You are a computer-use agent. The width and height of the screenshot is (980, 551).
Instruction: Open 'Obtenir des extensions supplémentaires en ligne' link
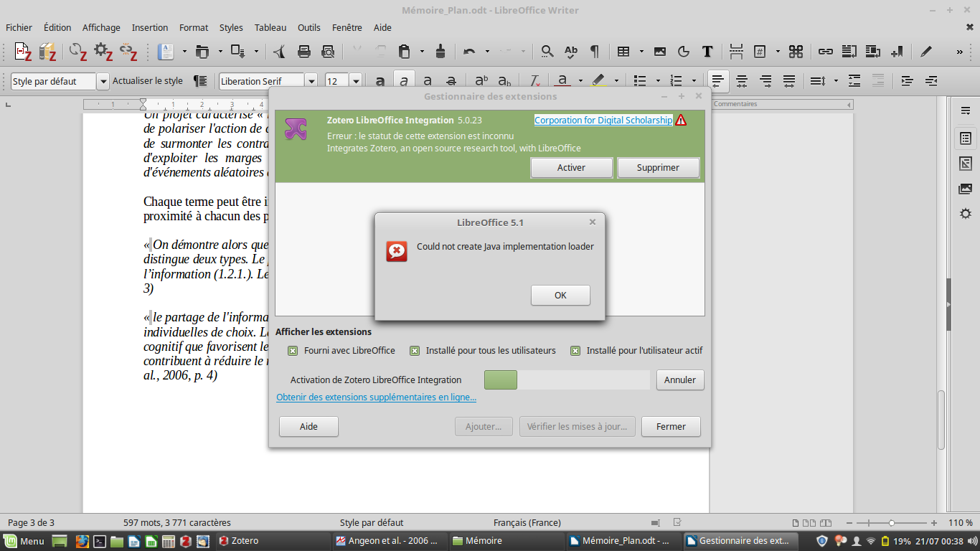(376, 397)
